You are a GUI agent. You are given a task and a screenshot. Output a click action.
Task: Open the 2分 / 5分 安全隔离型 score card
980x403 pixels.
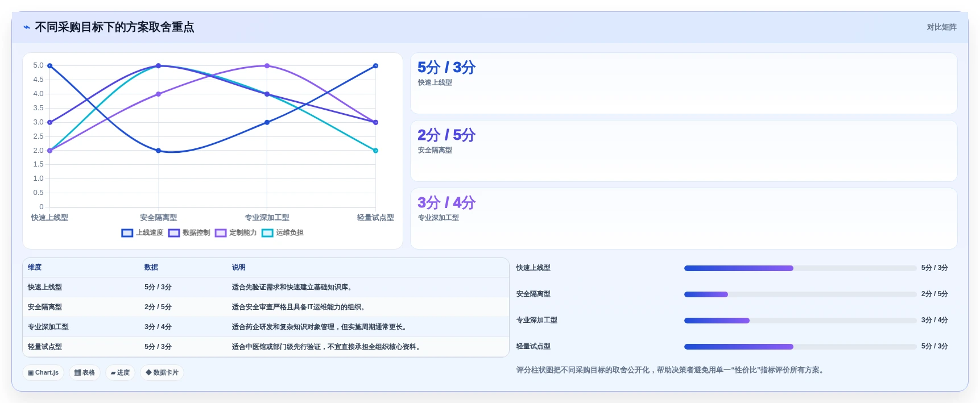click(684, 151)
